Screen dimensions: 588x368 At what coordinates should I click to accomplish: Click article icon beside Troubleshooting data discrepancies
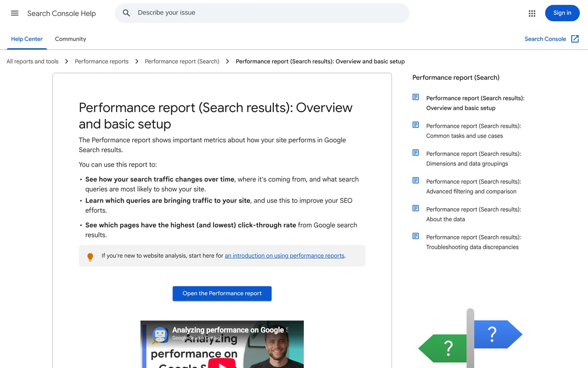(x=416, y=236)
